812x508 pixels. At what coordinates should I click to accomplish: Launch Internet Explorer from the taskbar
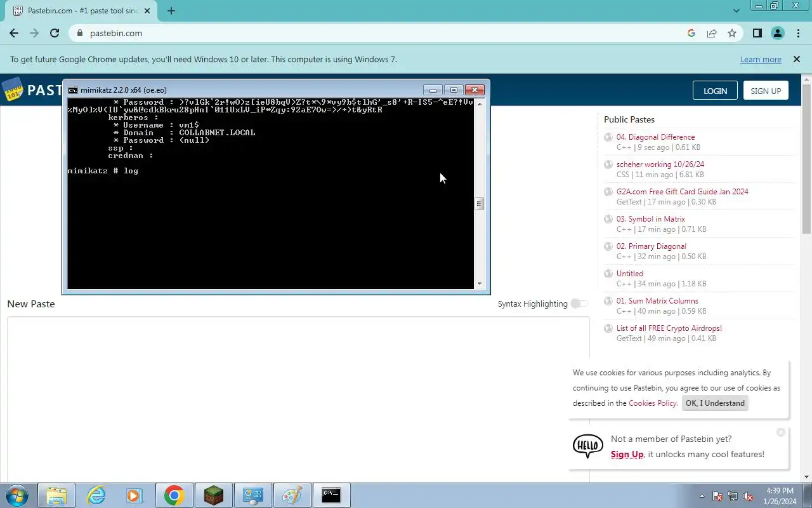pos(96,495)
